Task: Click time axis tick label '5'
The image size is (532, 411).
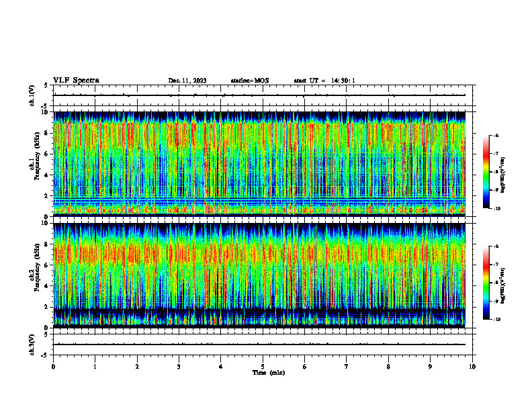Action: pyautogui.click(x=263, y=367)
